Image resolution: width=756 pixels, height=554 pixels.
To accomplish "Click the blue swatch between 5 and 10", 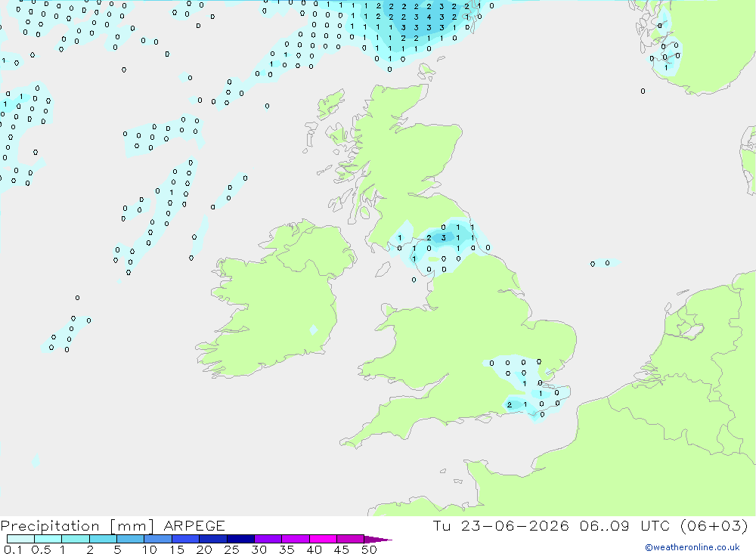I will [131, 539].
